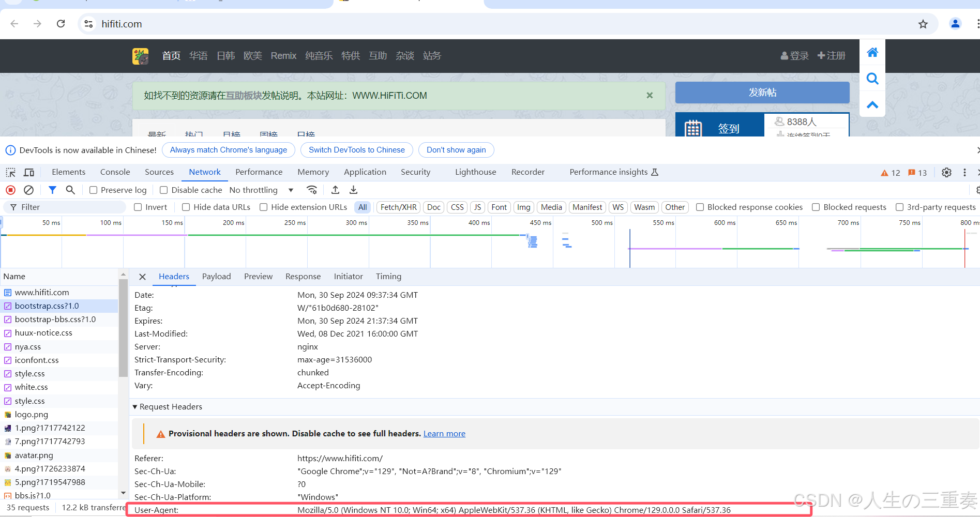This screenshot has height=517, width=980.
Task: Check Blocked response cookies
Action: coord(700,207)
